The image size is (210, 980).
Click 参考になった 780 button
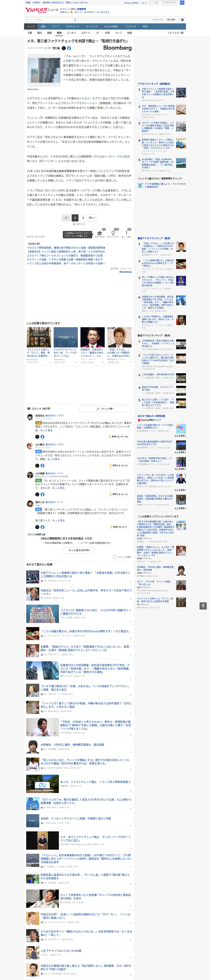(x=119, y=437)
